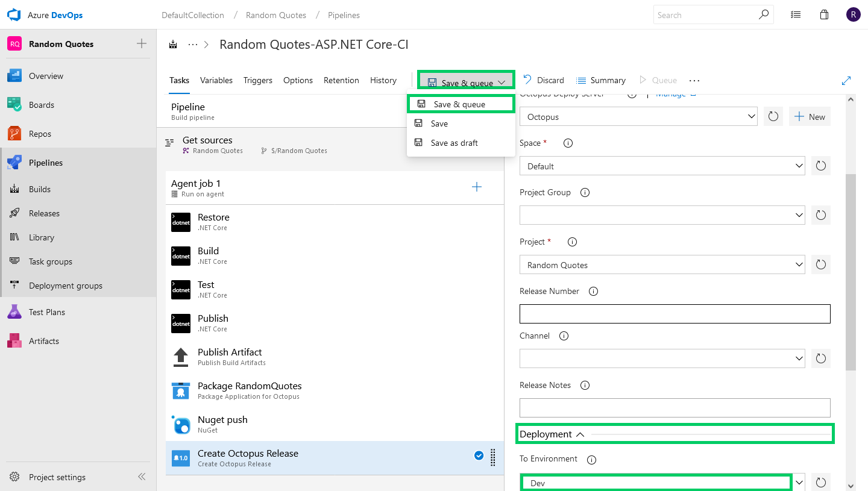
Task: Open the marketplace shopping bag icon
Action: [824, 15]
